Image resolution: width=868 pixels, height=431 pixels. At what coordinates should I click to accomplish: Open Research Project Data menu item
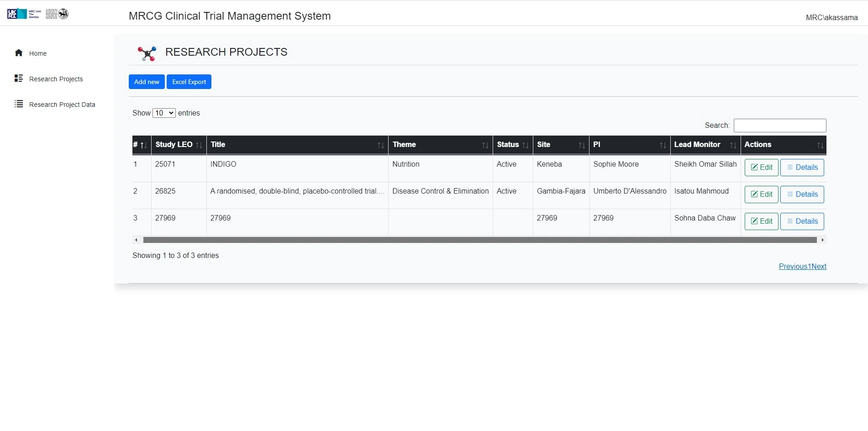(x=62, y=105)
